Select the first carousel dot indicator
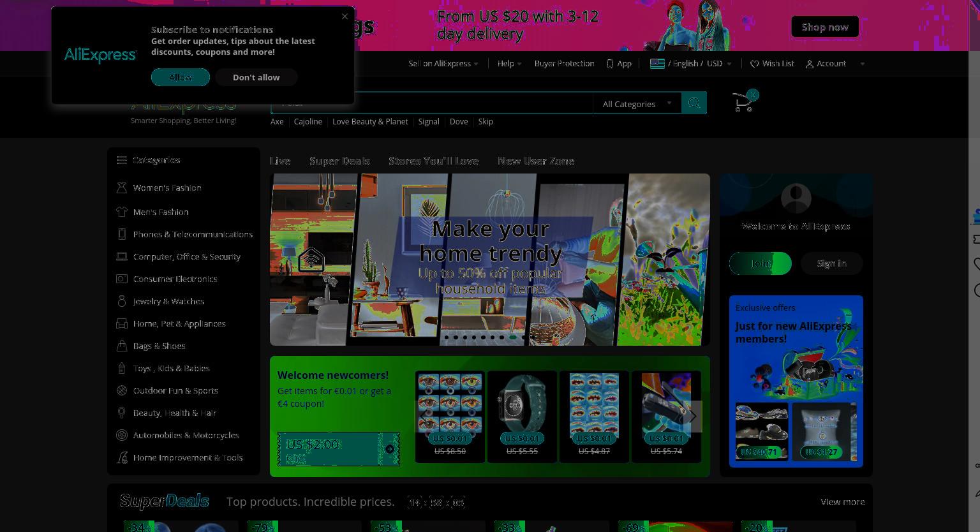Screen dimensions: 980x532 coord(447,337)
